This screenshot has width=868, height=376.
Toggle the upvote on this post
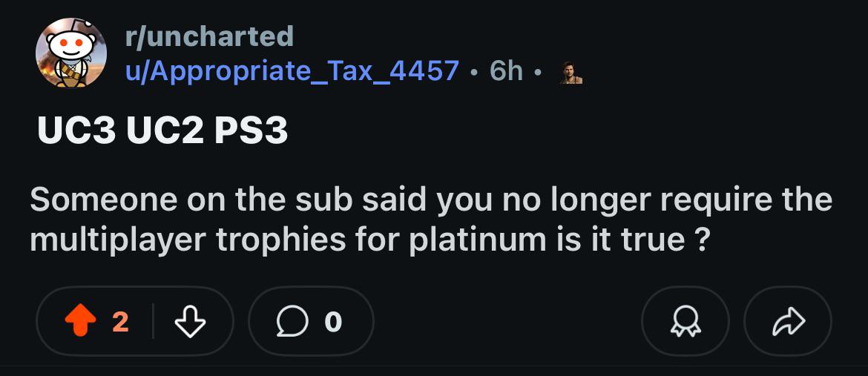(x=81, y=321)
